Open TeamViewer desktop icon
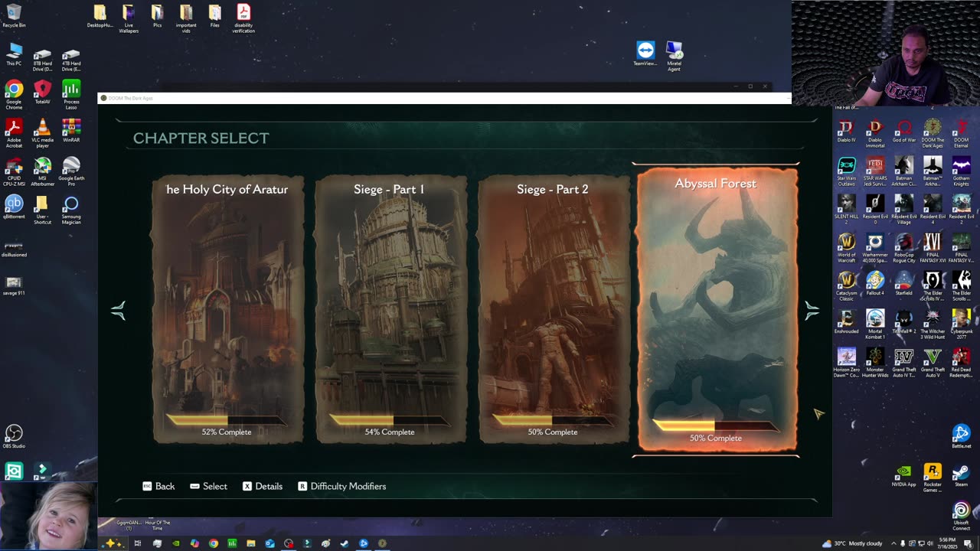Image resolution: width=980 pixels, height=551 pixels. click(x=645, y=54)
